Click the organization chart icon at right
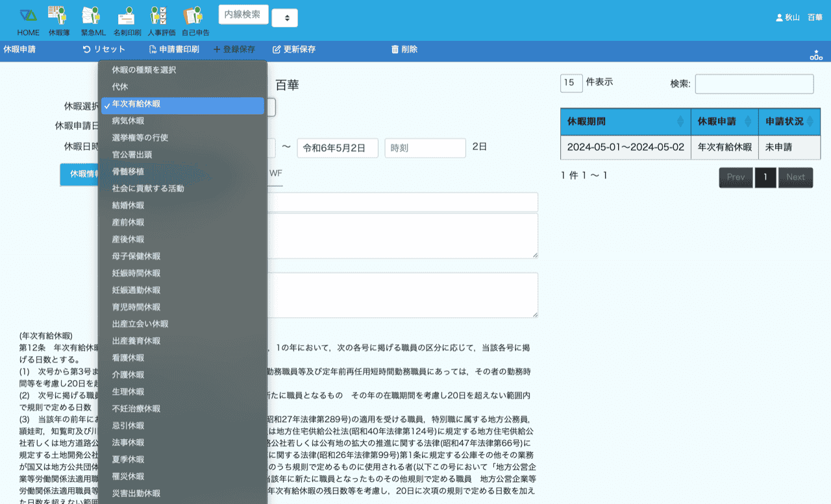Viewport: 831px width, 504px height. (816, 55)
